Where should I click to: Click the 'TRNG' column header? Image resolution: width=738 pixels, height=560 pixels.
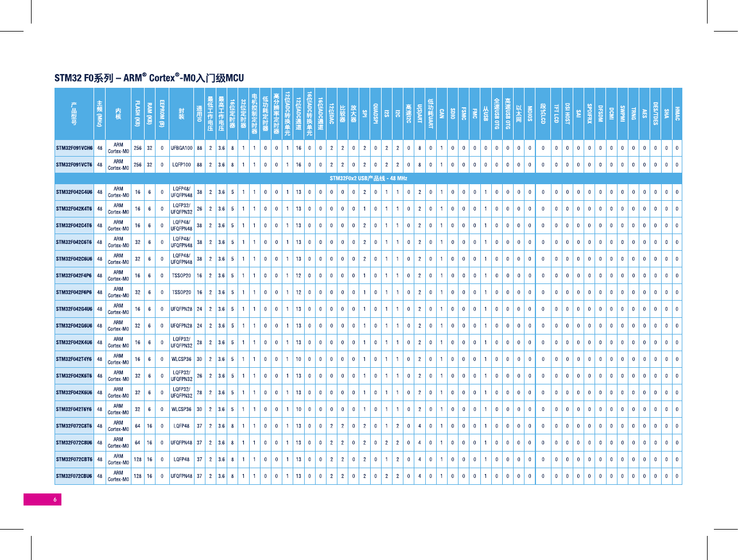coord(634,114)
